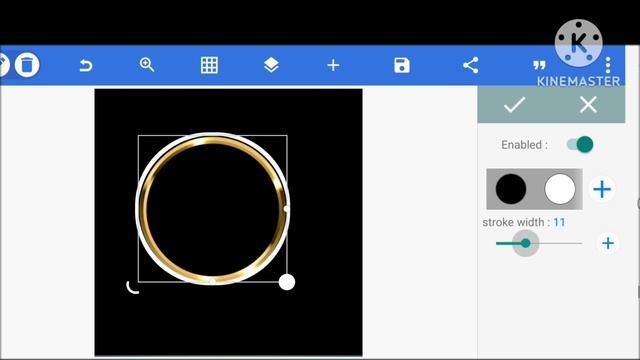Confirm stroke settings with the checkmark
Viewport: 640px width, 360px height.
pyautogui.click(x=514, y=105)
